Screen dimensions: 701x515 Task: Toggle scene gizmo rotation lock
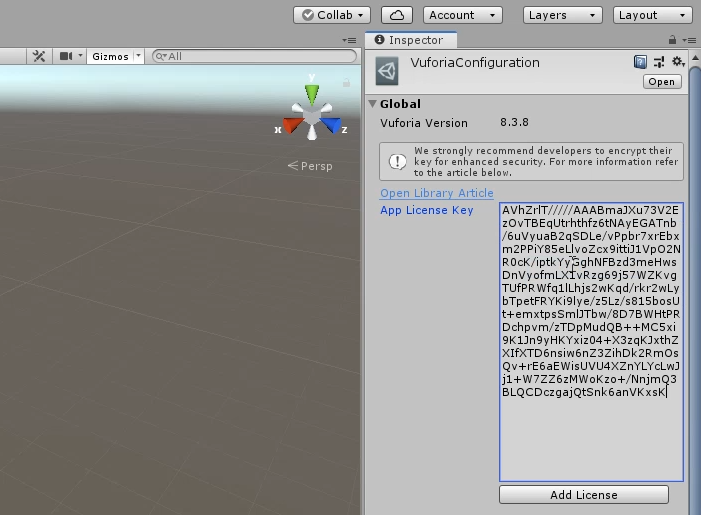click(346, 83)
